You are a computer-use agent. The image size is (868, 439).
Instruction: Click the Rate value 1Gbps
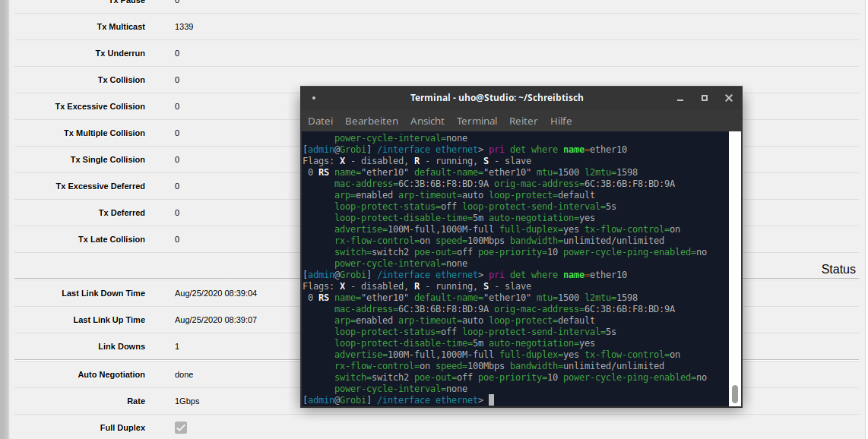pyautogui.click(x=187, y=401)
